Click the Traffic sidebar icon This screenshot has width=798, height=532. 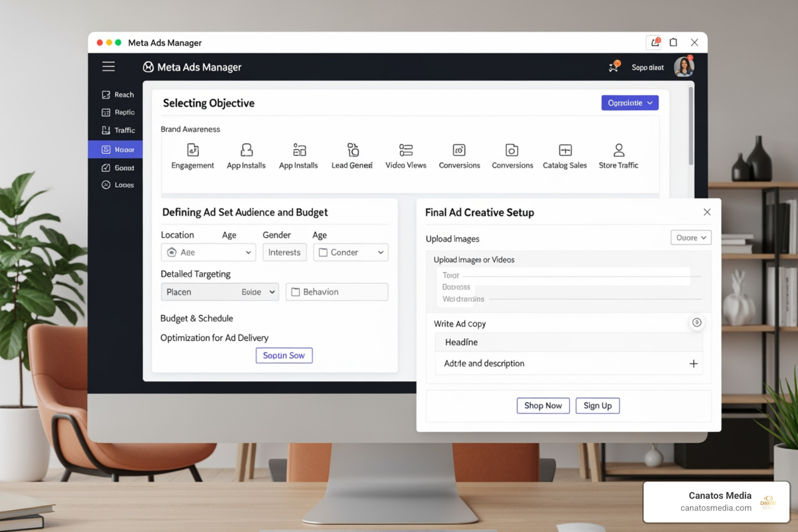[x=106, y=130]
